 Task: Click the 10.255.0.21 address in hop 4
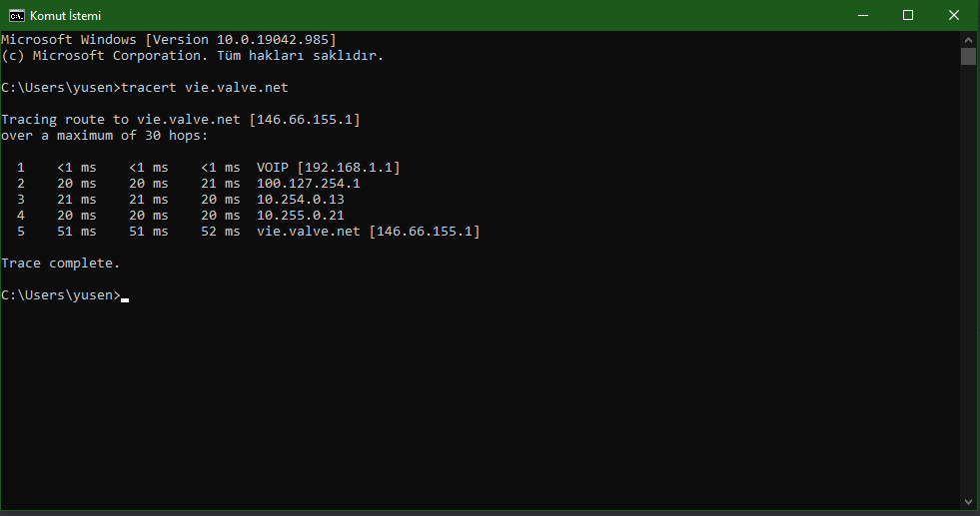[300, 216]
